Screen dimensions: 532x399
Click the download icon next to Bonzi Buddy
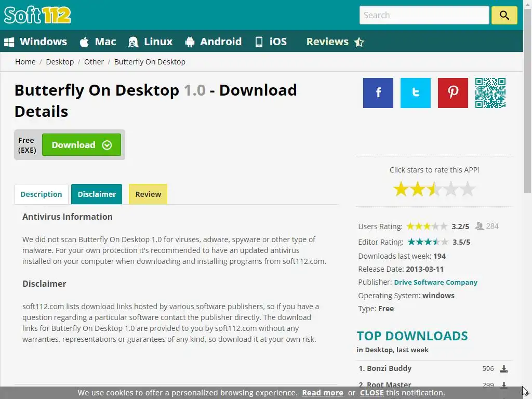[504, 369]
